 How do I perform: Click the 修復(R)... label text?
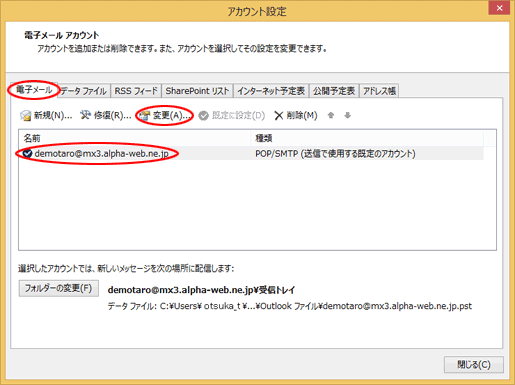click(x=112, y=116)
